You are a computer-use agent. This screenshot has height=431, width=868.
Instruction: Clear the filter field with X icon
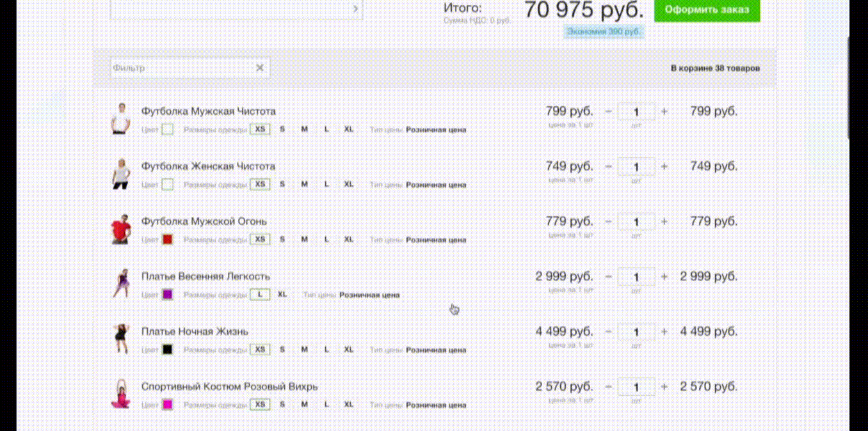click(260, 68)
